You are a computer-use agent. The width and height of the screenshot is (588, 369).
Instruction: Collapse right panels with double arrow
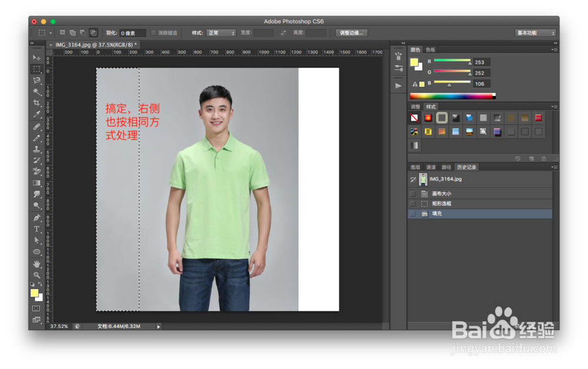pos(556,43)
